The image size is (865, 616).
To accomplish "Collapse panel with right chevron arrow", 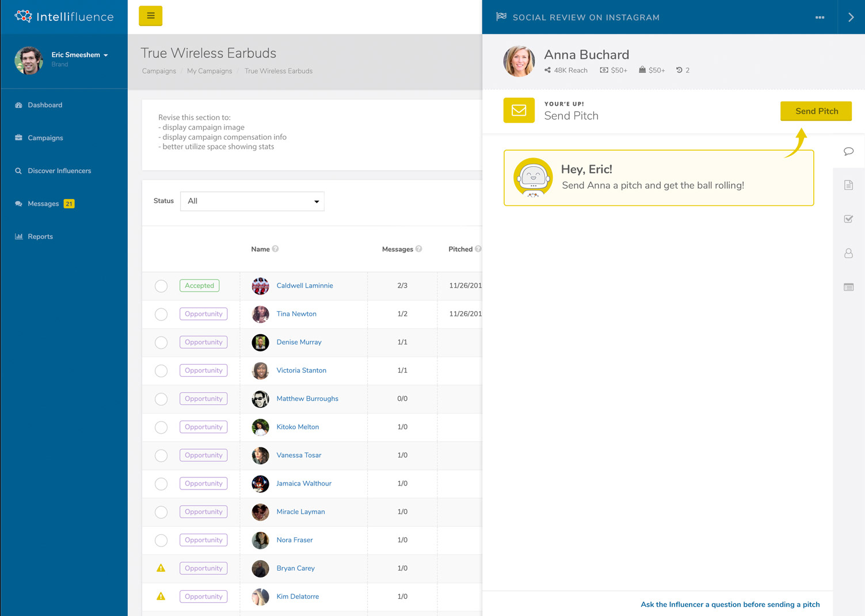I will pyautogui.click(x=851, y=17).
